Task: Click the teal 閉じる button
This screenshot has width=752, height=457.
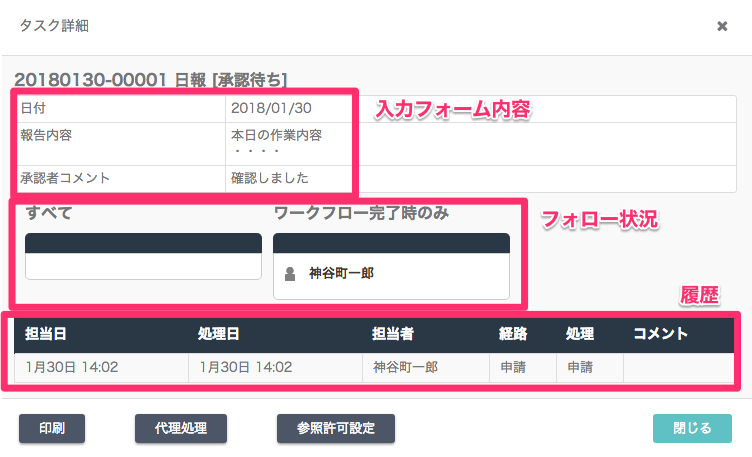Action: pos(692,428)
